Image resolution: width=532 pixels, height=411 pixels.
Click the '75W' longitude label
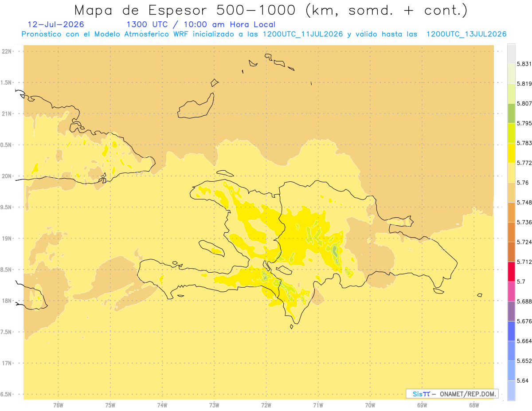(x=110, y=405)
